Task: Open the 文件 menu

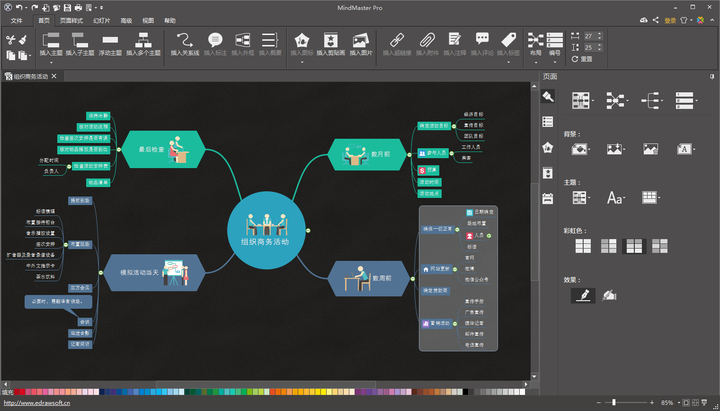Action: [16, 21]
